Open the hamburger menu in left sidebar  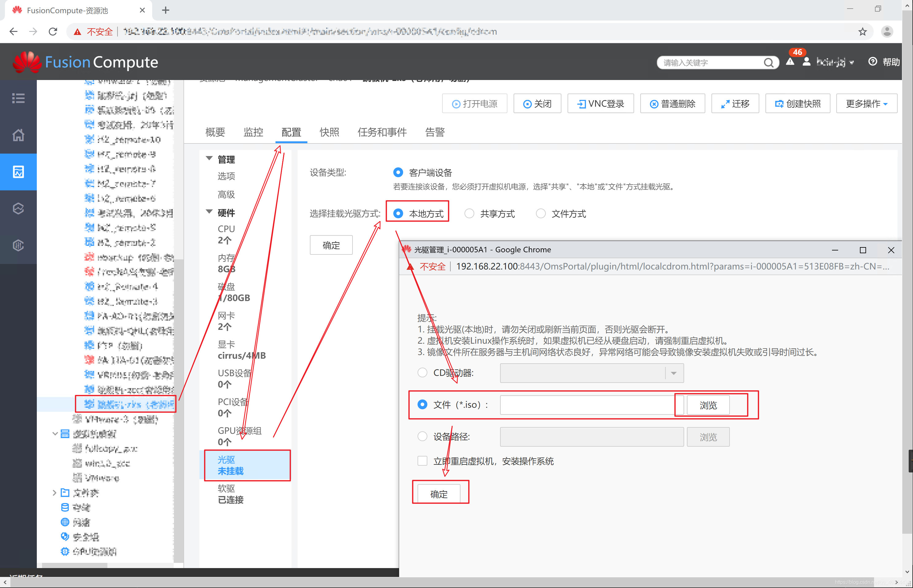point(18,98)
